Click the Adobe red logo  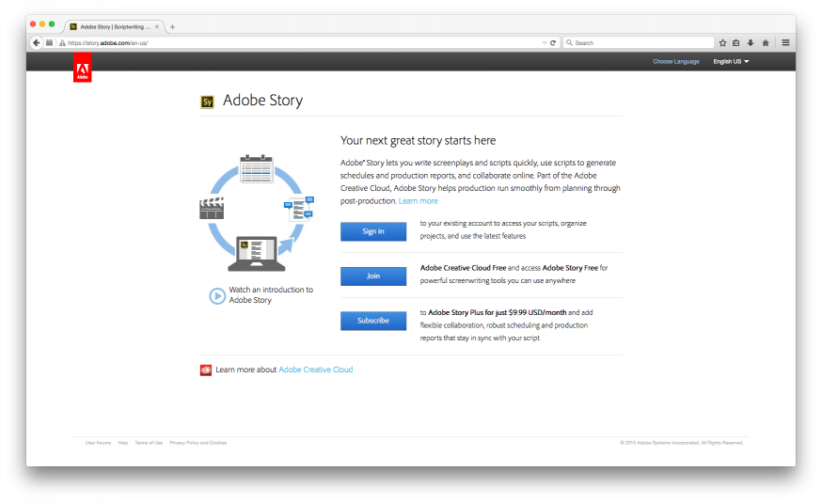(83, 68)
